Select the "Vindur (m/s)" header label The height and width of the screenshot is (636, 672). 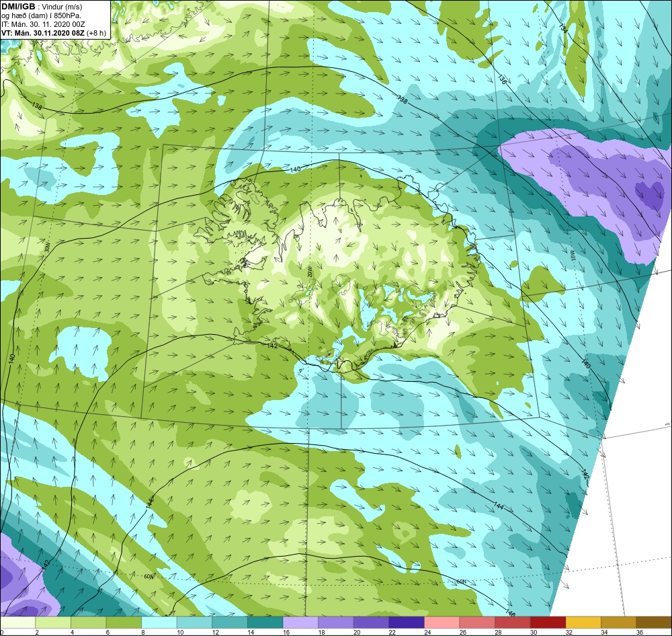[62, 7]
